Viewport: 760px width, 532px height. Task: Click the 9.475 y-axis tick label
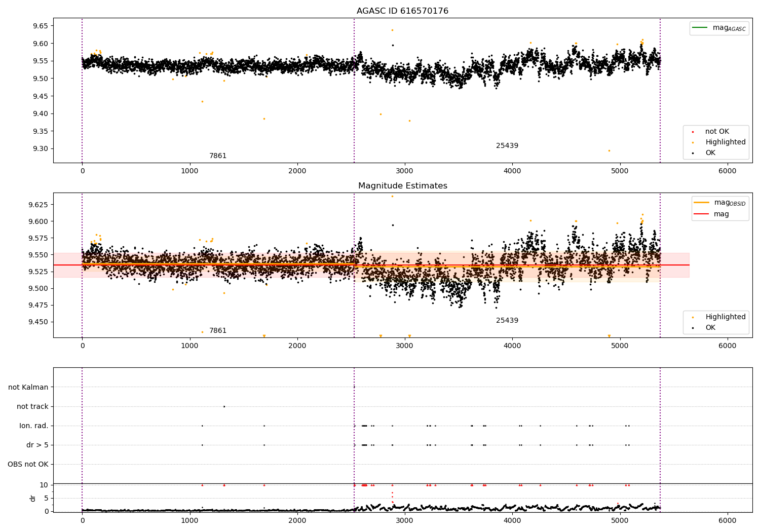coord(38,305)
